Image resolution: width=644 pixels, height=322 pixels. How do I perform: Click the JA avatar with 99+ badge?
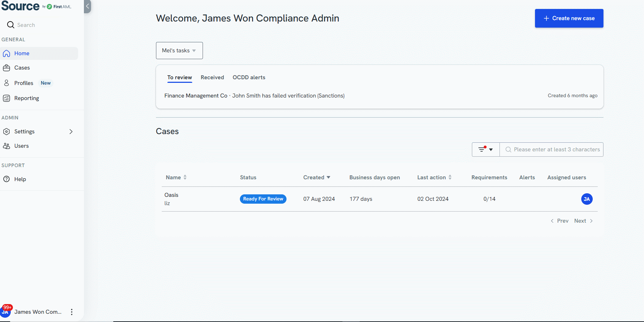[x=5, y=311]
